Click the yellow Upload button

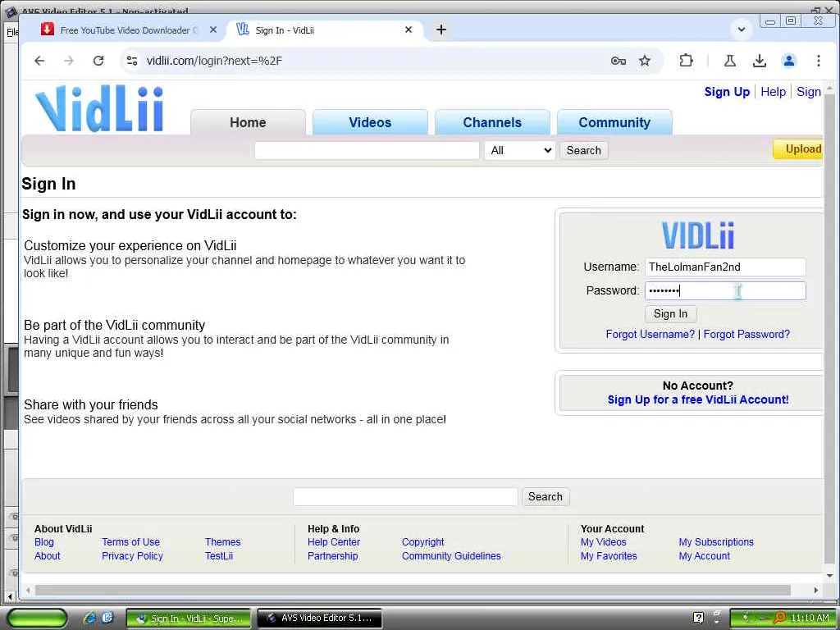(798, 149)
